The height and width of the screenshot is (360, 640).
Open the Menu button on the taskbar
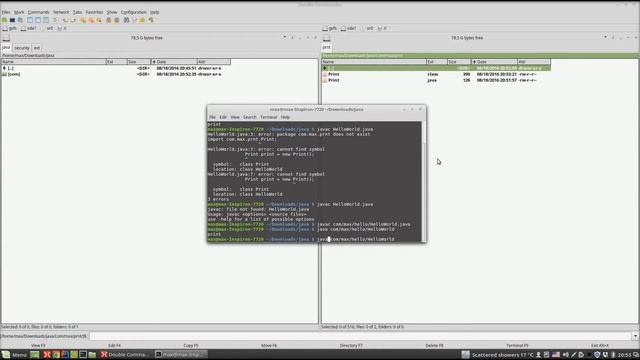pyautogui.click(x=15, y=355)
